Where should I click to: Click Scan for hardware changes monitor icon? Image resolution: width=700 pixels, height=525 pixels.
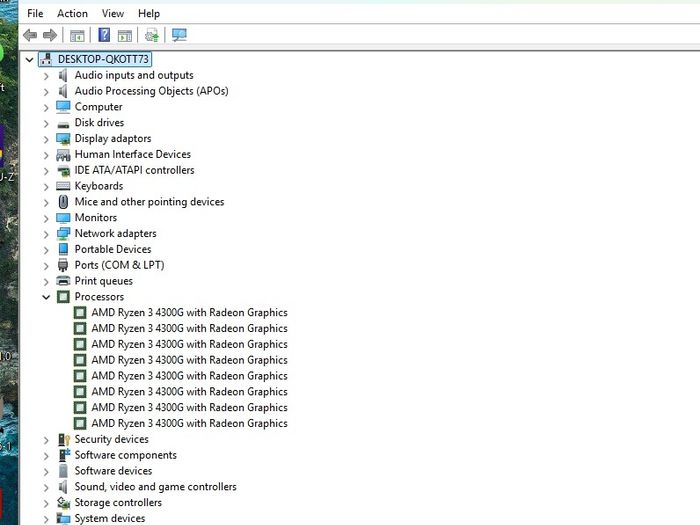pyautogui.click(x=179, y=35)
